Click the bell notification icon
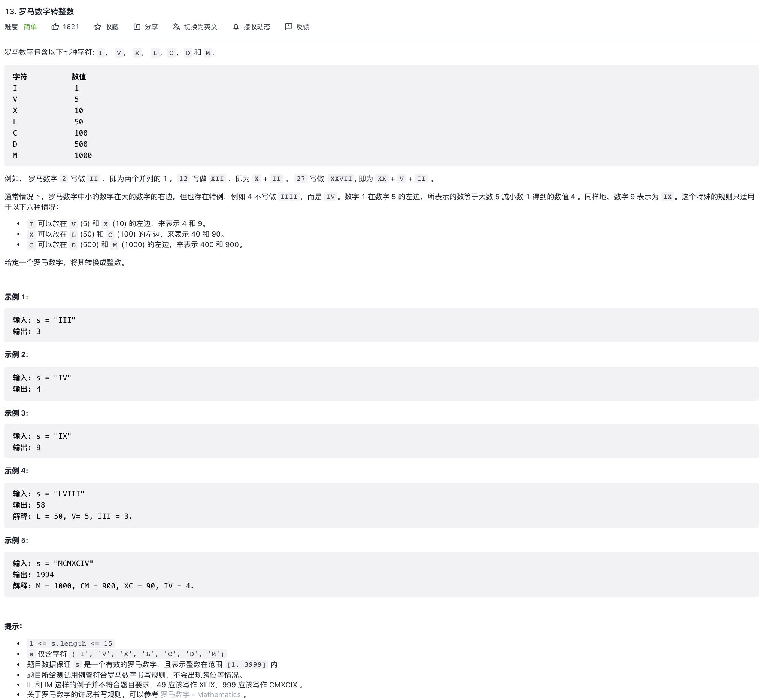This screenshot has width=761, height=700. coord(236,27)
